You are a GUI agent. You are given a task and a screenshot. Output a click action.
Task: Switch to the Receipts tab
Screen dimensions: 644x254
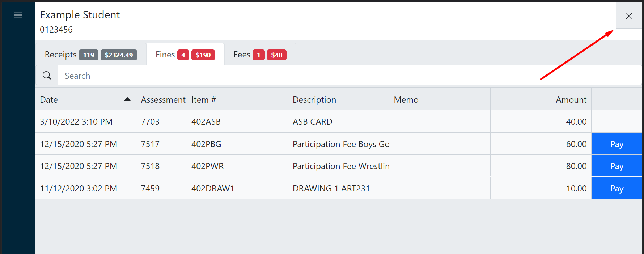pos(91,55)
